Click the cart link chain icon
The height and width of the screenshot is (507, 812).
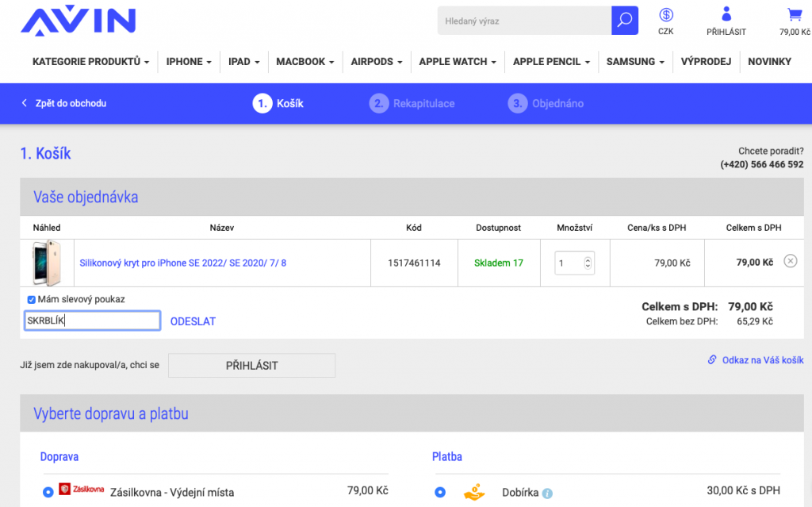click(x=713, y=359)
